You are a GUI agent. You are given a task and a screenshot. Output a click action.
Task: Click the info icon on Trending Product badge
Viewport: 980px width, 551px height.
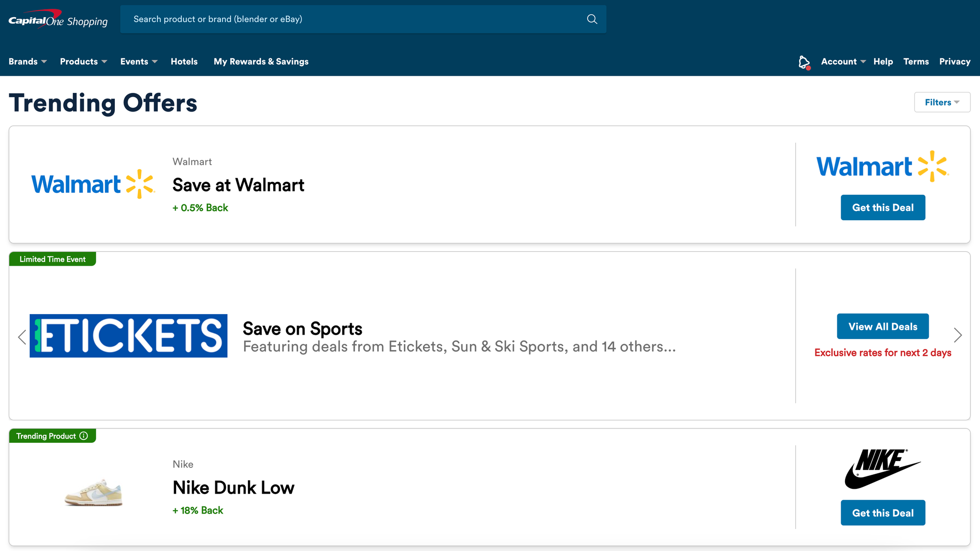pos(84,436)
